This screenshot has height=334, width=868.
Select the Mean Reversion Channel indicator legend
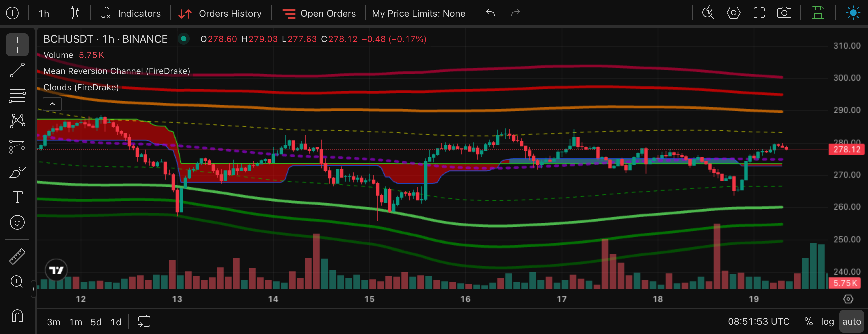(x=117, y=71)
